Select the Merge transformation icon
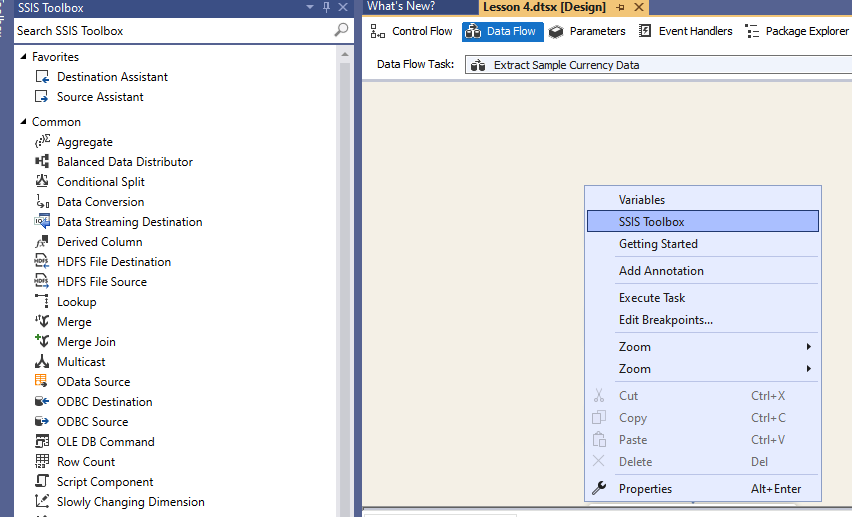 [x=42, y=321]
